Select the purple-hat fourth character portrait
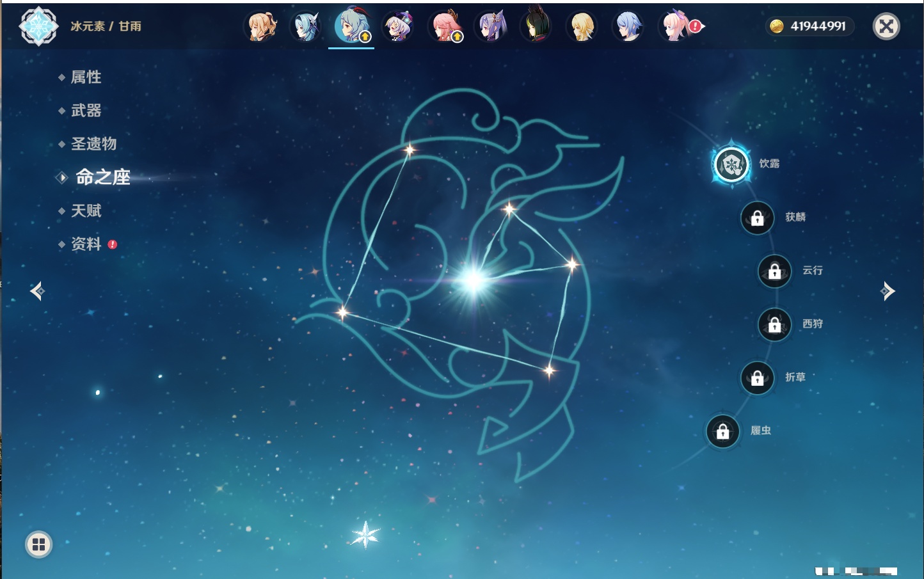Screen dimensions: 924x579 point(398,27)
